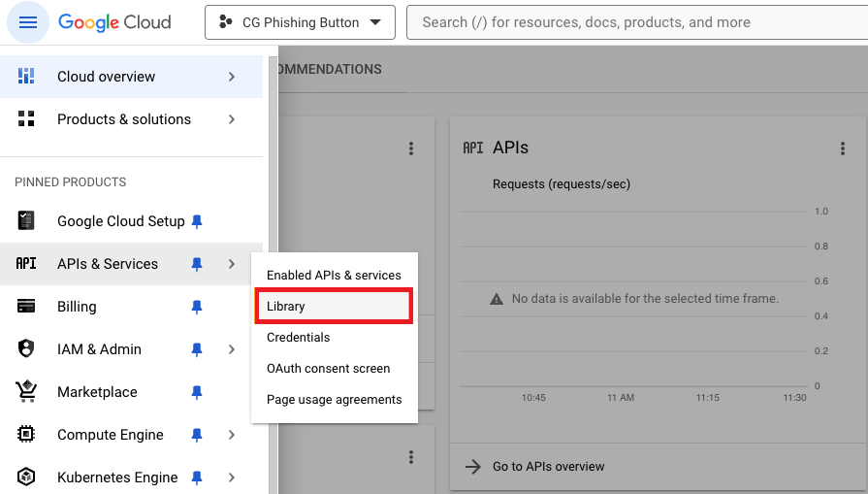Toggle the IAM & Admin pin
The image size is (868, 494).
197,349
